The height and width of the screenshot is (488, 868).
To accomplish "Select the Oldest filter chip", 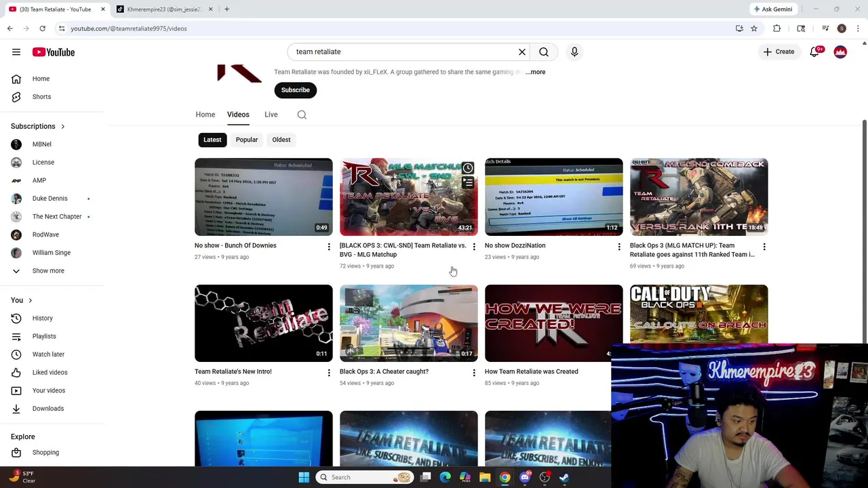I will pos(281,140).
